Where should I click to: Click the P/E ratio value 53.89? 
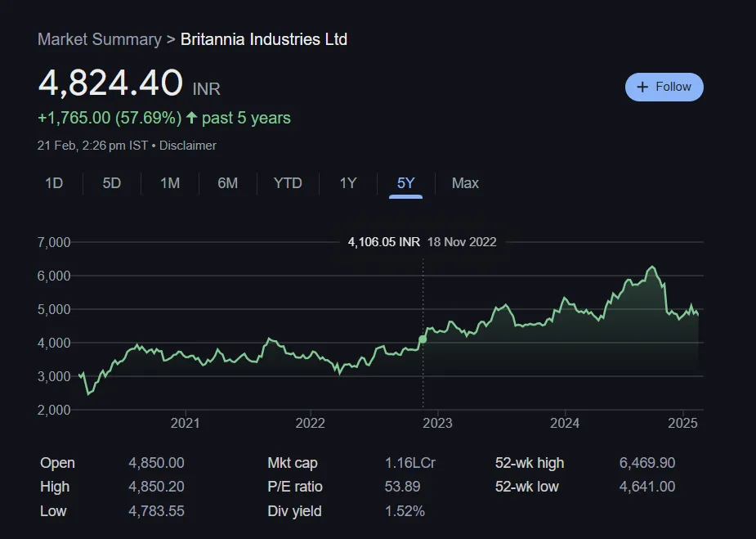tap(403, 487)
